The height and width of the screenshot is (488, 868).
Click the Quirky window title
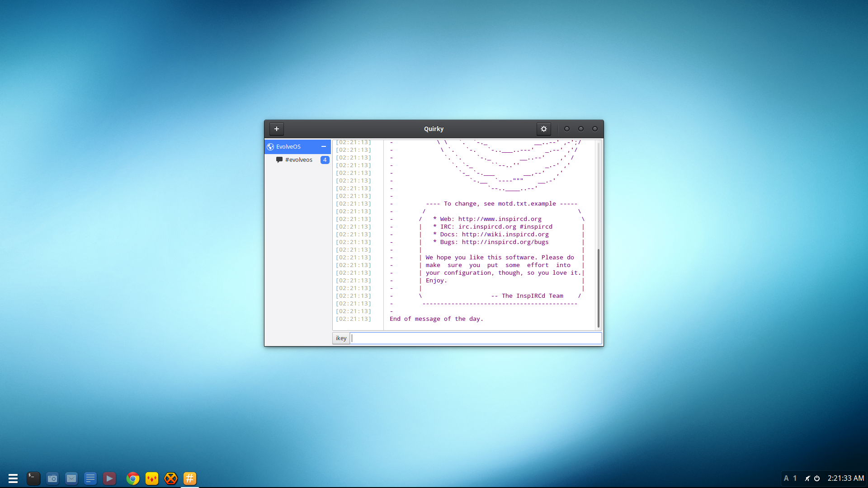434,129
